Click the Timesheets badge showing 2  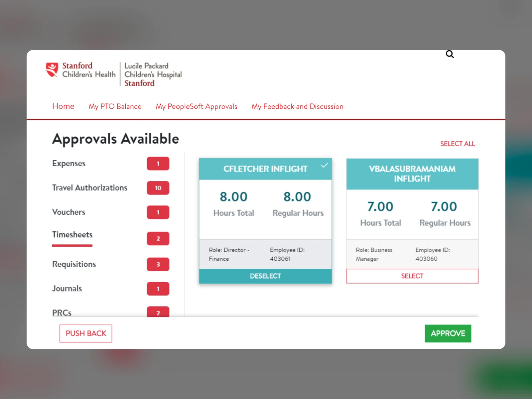(158, 238)
